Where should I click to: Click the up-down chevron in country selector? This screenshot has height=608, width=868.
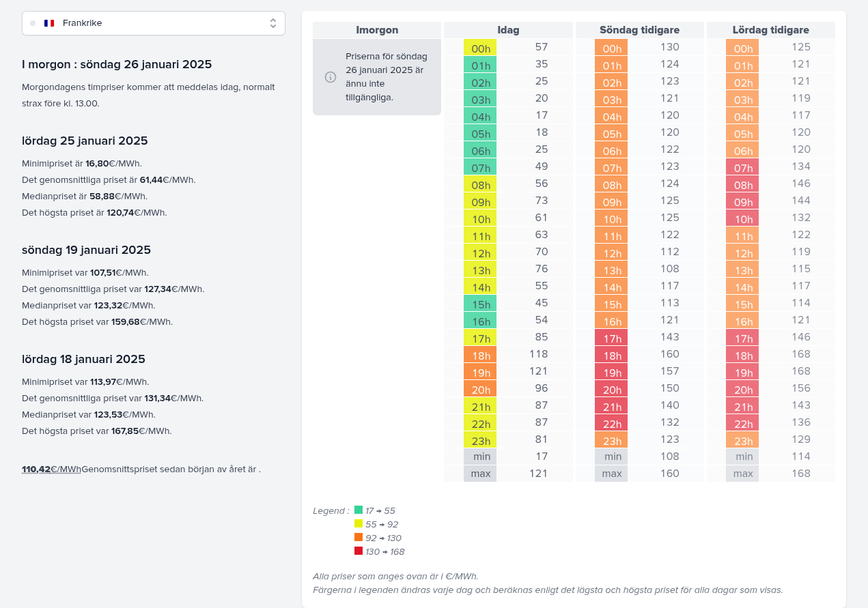click(x=273, y=23)
